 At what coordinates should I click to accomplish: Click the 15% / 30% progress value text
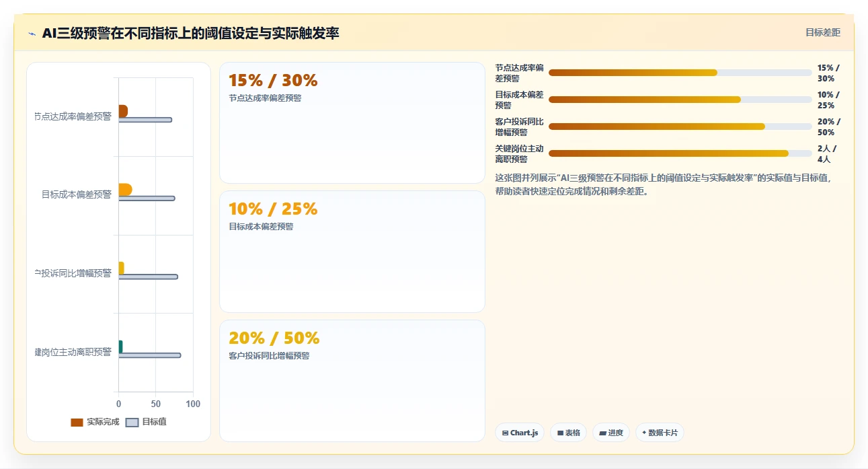[828, 73]
